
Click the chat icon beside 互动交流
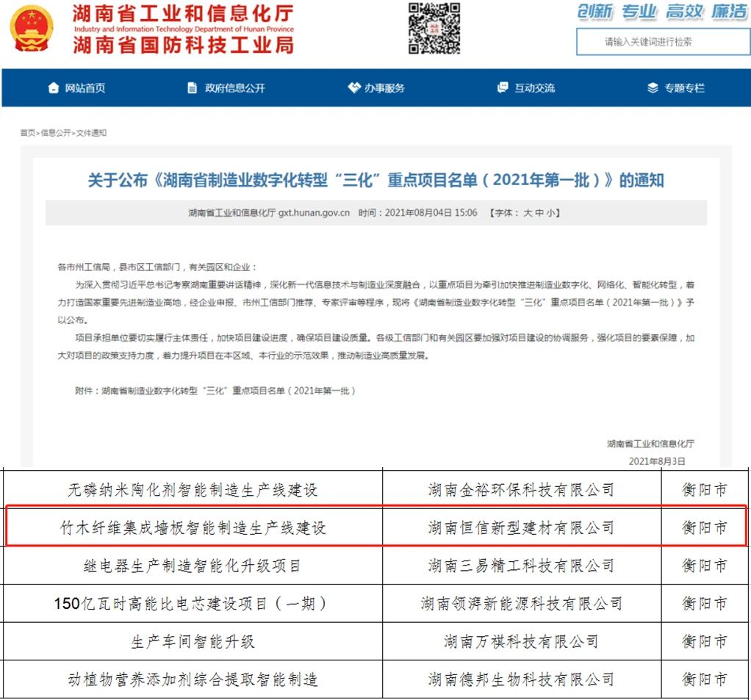pyautogui.click(x=503, y=88)
